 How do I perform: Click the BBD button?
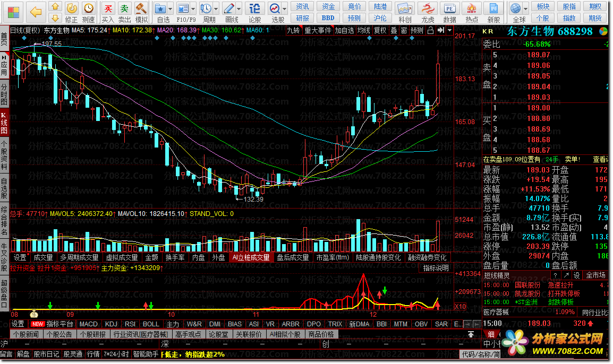tap(328, 18)
